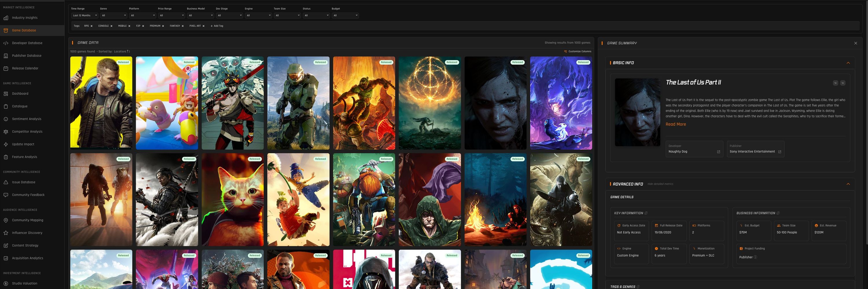868x289 pixels.
Task: Click the Read More link
Action: 676,124
